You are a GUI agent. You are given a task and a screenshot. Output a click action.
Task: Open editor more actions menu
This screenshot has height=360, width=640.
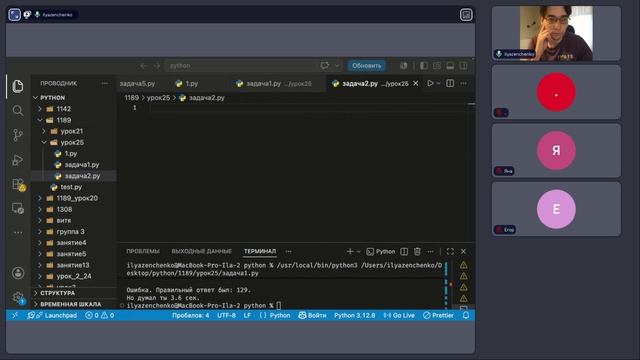click(x=463, y=83)
